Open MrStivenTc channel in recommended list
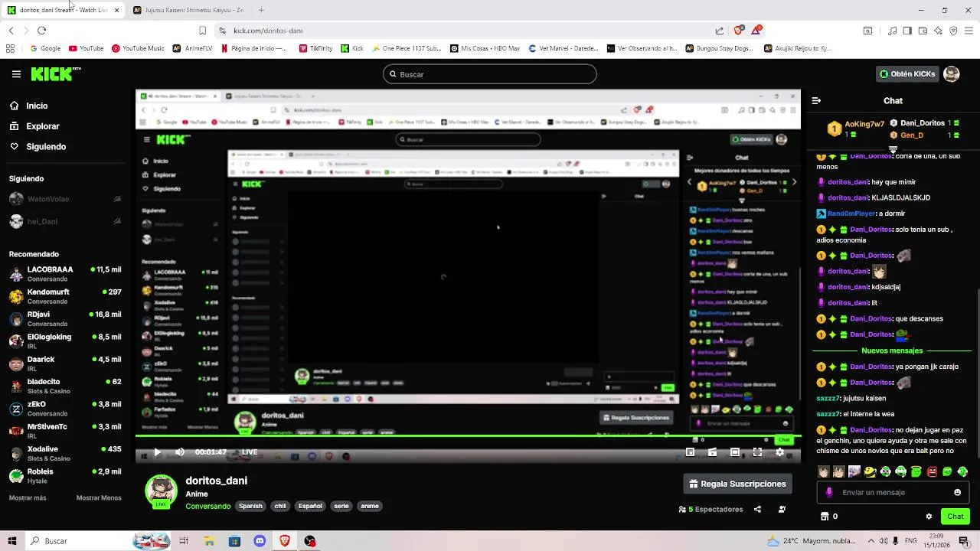 tap(65, 431)
